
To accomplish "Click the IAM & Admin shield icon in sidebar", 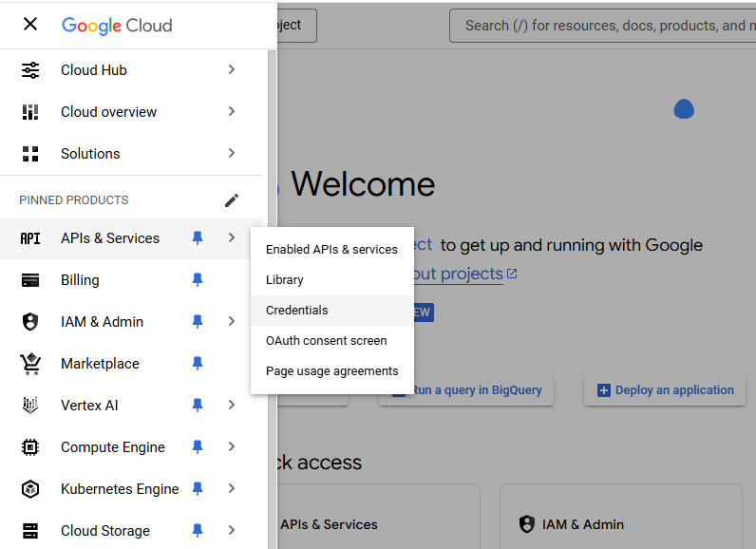I will click(x=30, y=321).
